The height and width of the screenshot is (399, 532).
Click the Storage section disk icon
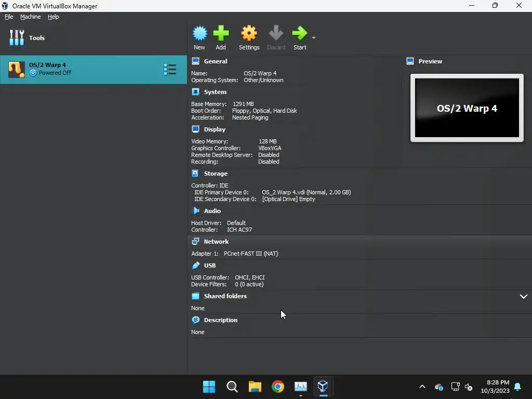click(195, 174)
